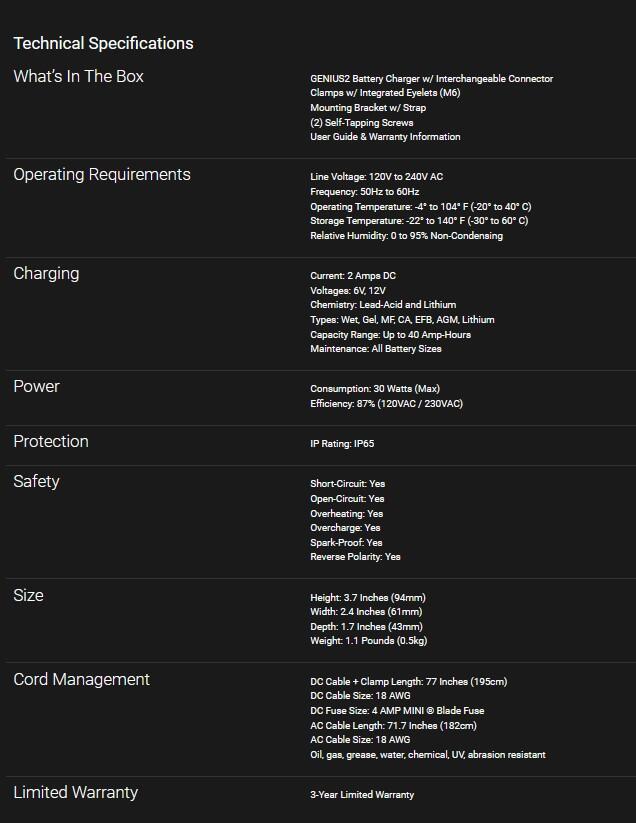The width and height of the screenshot is (636, 823).
Task: Click the 3-Year Limited Warranty text
Action: point(361,795)
